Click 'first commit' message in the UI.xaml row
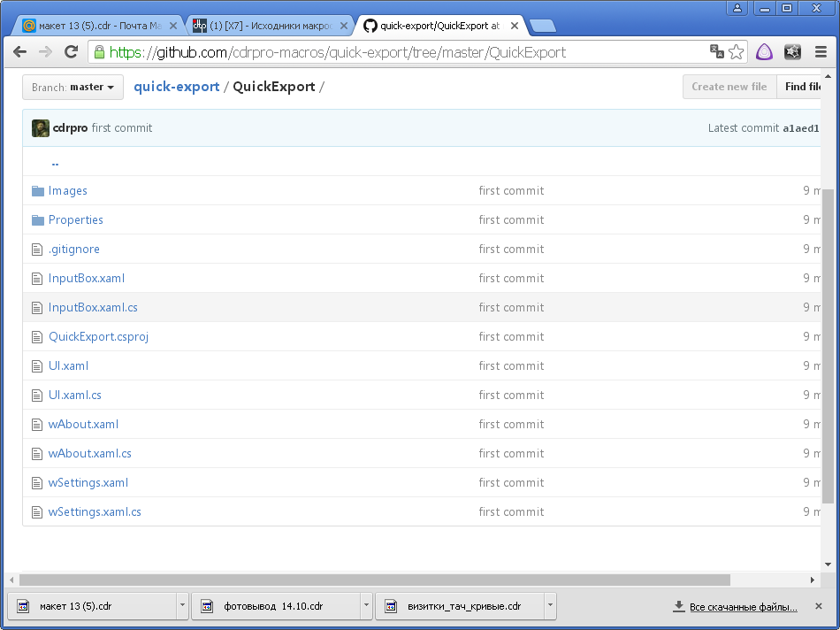This screenshot has width=840, height=630. coord(511,366)
